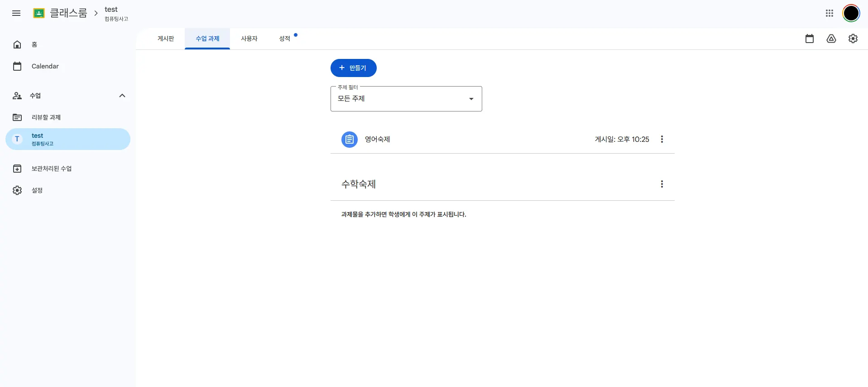The height and width of the screenshot is (387, 868).
Task: Click the 영어숙제 assignment icon
Action: (x=349, y=140)
